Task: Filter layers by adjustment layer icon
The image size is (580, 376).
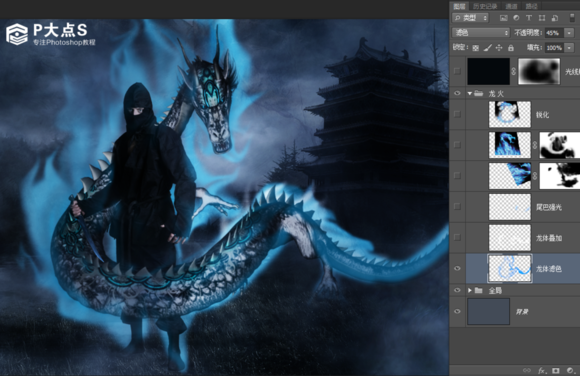Action: coord(516,18)
